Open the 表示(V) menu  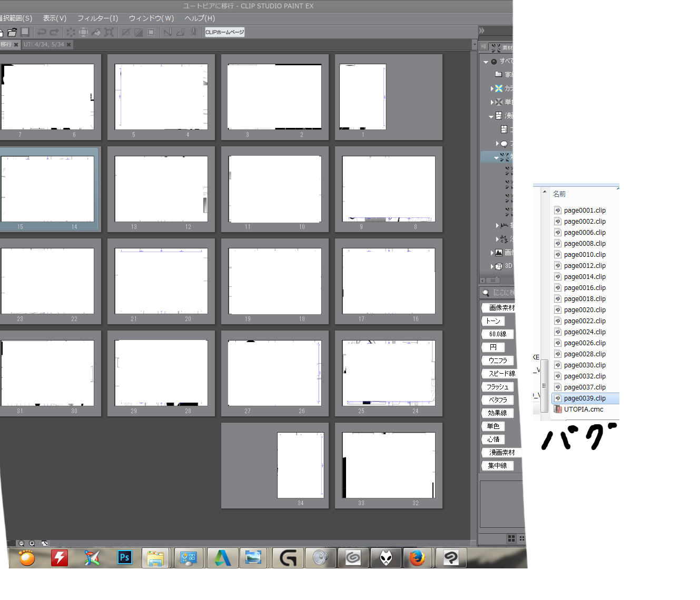pyautogui.click(x=55, y=18)
